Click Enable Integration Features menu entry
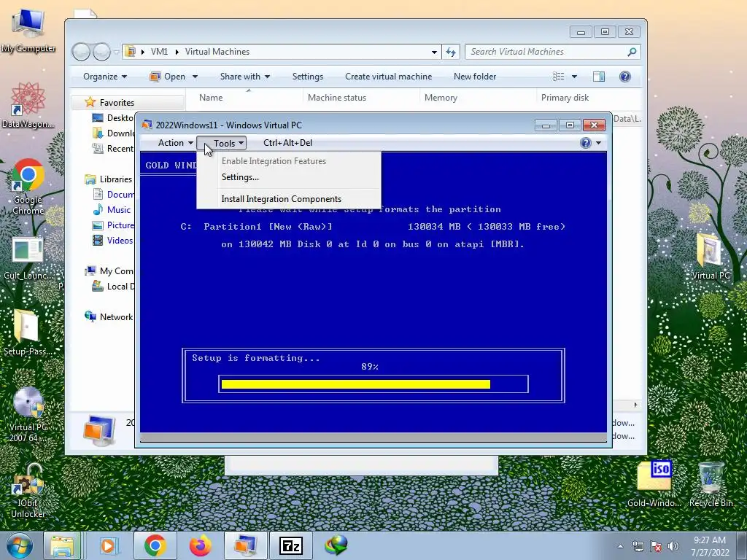The image size is (747, 560). 274,161
